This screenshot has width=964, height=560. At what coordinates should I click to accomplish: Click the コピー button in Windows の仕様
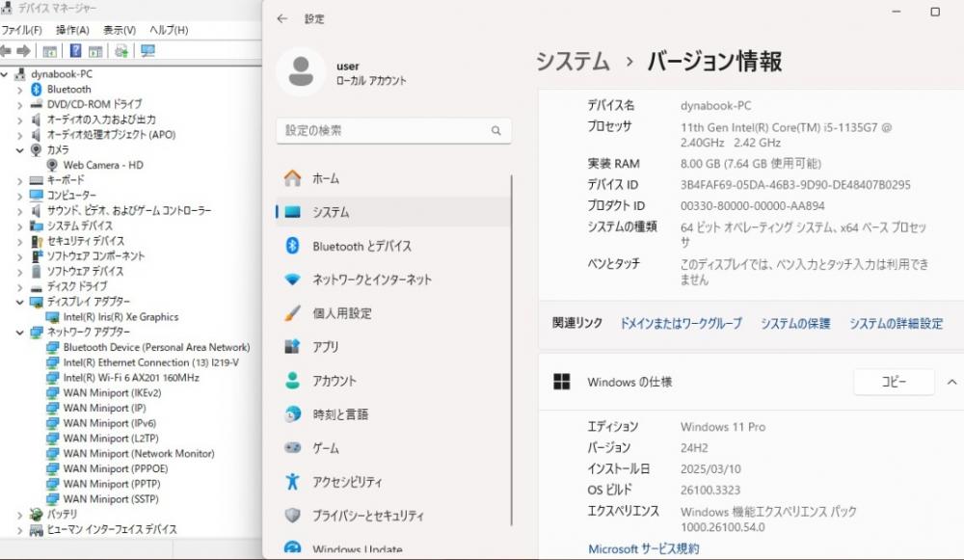[x=894, y=382]
